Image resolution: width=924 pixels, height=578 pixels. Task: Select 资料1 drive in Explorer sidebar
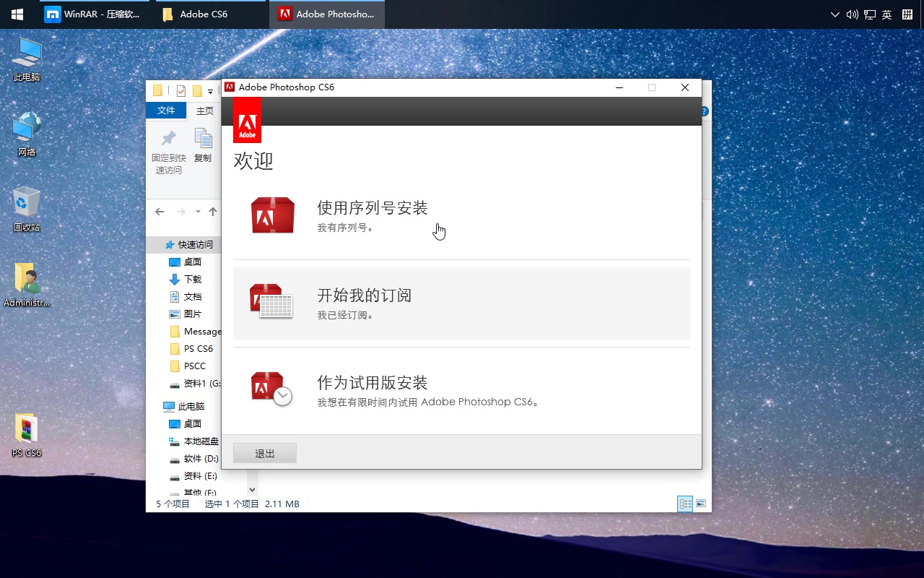[195, 384]
